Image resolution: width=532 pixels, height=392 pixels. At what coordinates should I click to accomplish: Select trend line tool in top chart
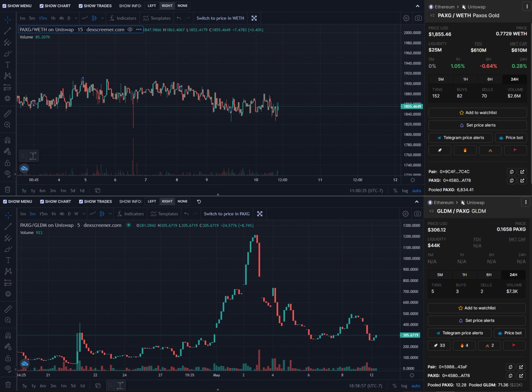coord(8,31)
